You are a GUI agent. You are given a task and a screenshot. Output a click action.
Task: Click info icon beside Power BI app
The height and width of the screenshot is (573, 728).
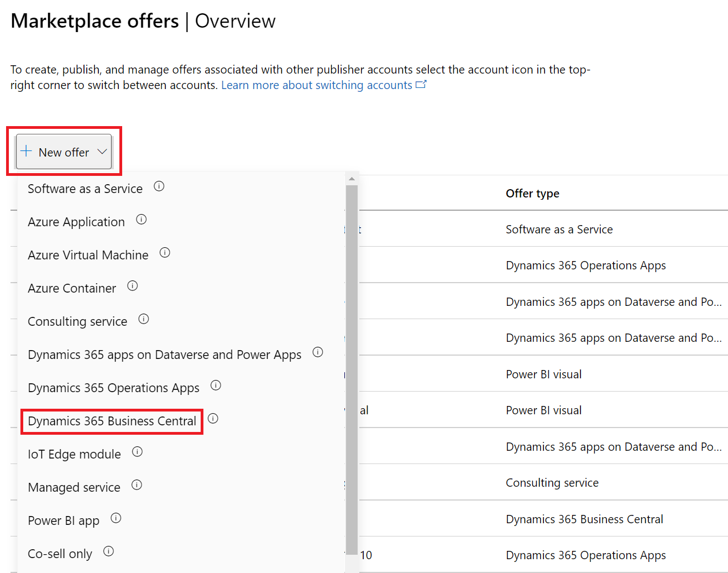116,518
